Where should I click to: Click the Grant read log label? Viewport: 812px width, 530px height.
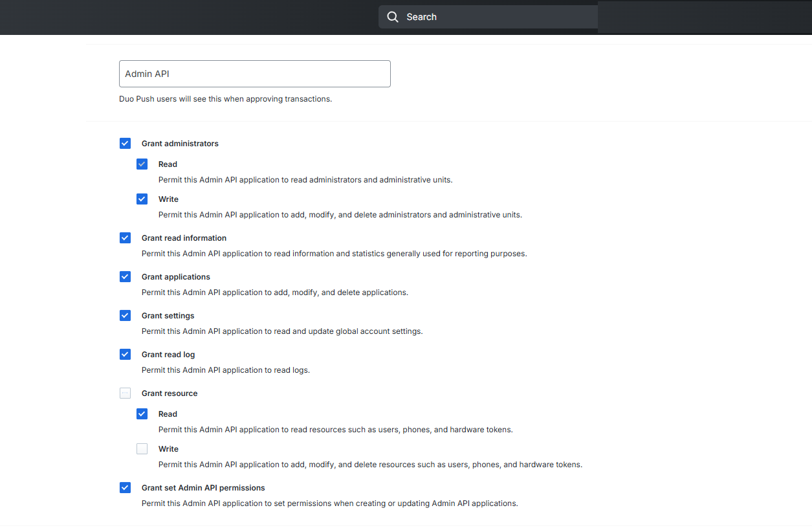coord(168,355)
